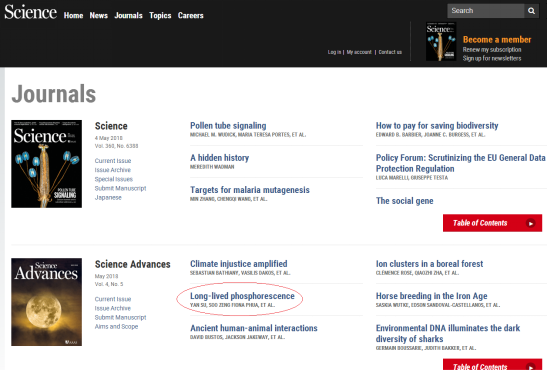Click the search magnifier icon
Screen dimensions: 547x377
[531, 11]
